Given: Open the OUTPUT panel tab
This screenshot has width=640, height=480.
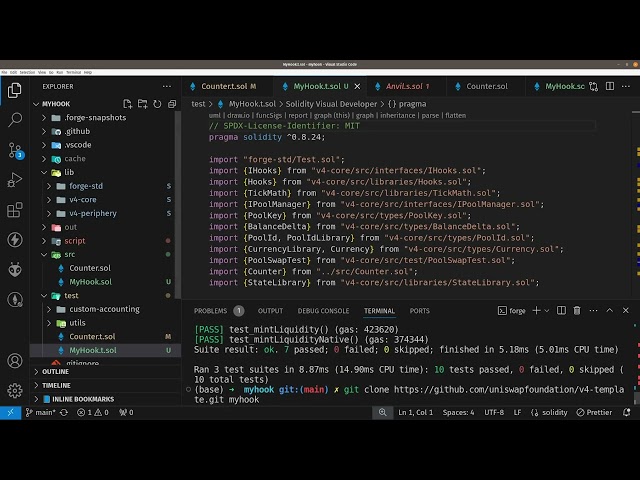Looking at the screenshot, I should click(x=270, y=311).
